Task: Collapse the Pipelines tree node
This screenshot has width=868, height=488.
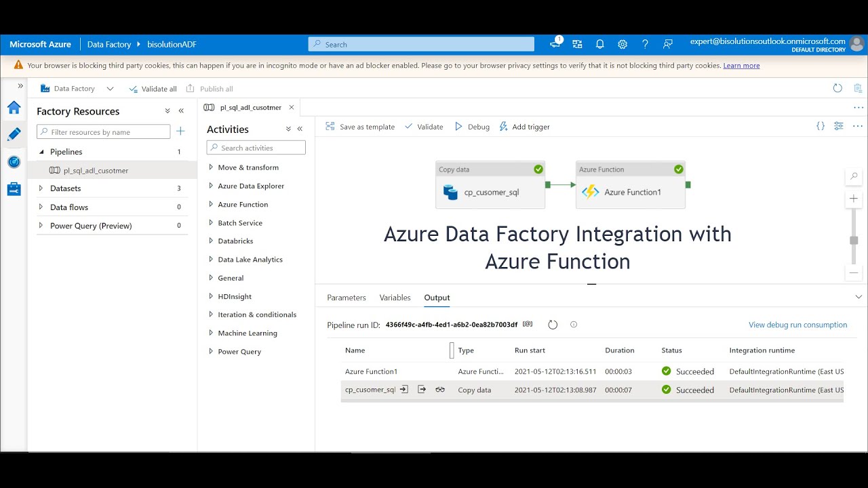Action: point(41,152)
